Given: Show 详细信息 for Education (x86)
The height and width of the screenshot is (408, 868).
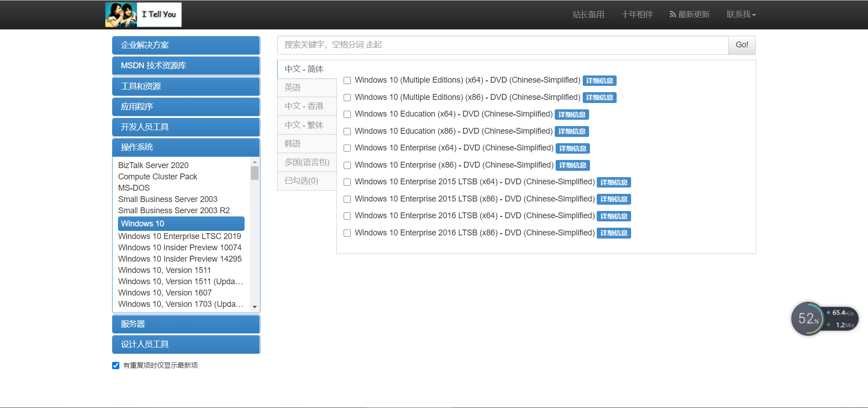Looking at the screenshot, I should [x=572, y=131].
